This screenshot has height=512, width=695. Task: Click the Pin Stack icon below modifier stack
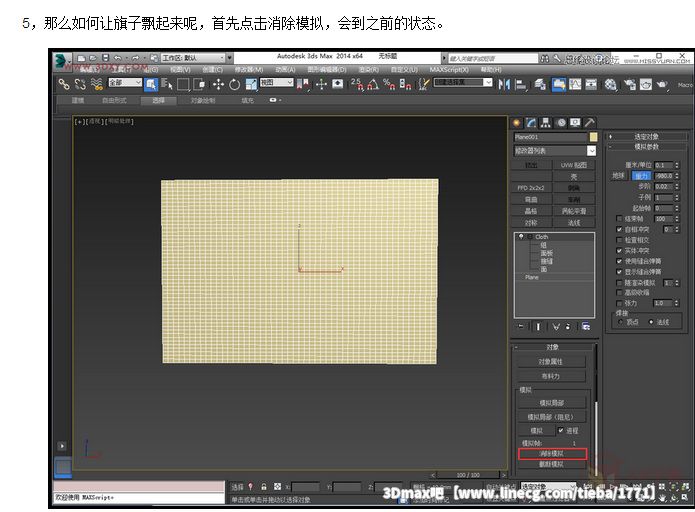coord(521,327)
